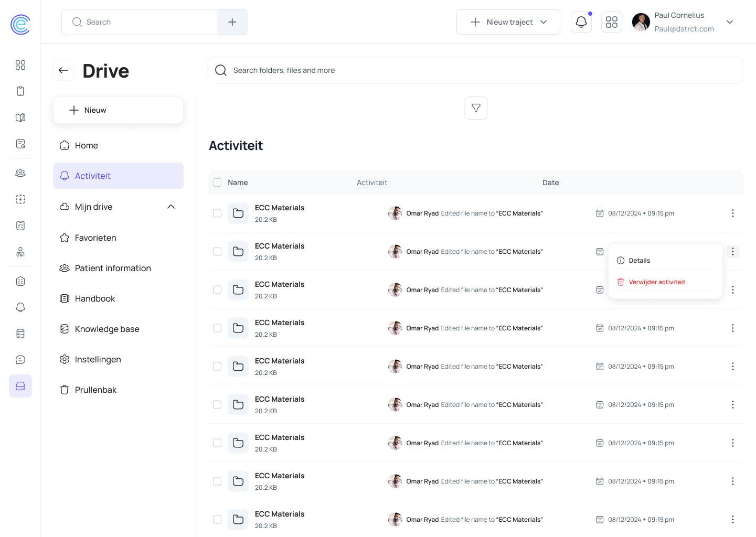Toggle the select-all checkbox in table header
Viewport: 756px width, 537px height.
coord(217,182)
